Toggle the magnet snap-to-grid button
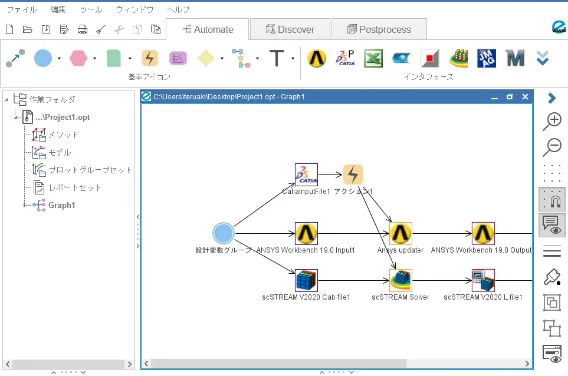This screenshot has height=376, width=568. point(552,200)
